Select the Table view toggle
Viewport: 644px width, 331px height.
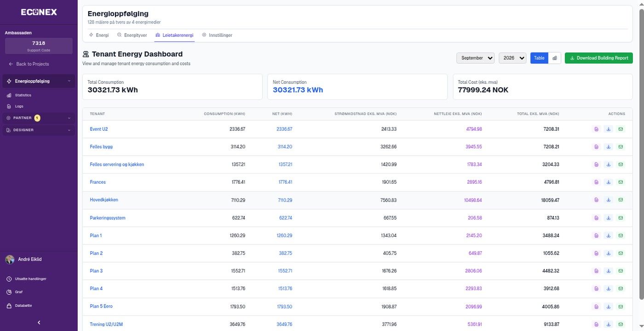539,58
